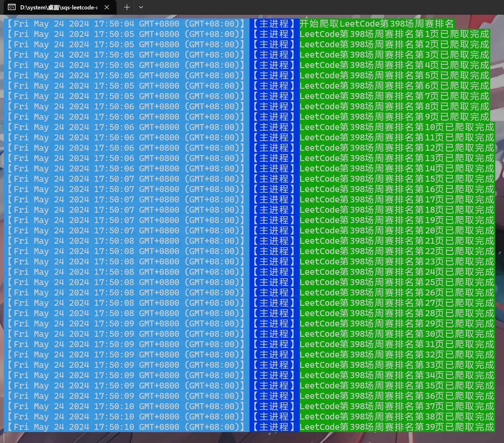This screenshot has width=504, height=443.
Task: Close the sqs-leetcode terminal tab
Action: click(x=107, y=7)
